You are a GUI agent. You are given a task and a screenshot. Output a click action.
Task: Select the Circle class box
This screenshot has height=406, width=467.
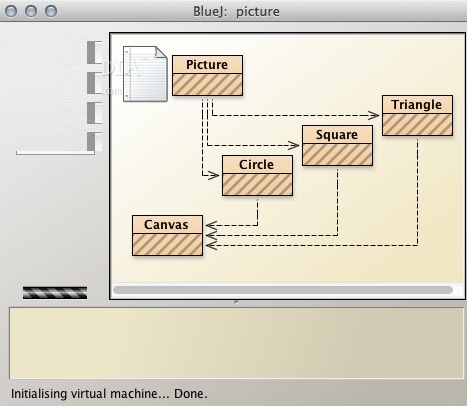pos(257,176)
